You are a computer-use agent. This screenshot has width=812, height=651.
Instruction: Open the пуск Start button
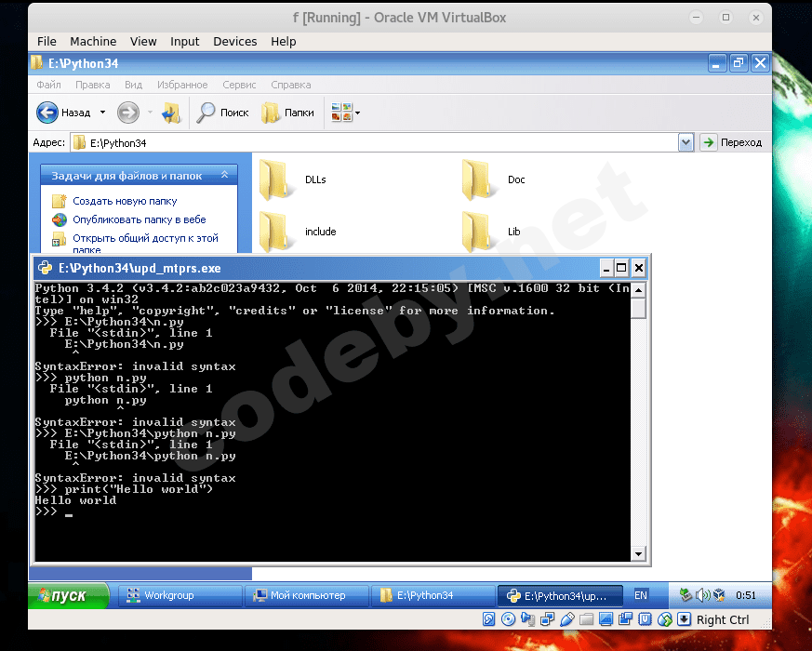coord(68,595)
